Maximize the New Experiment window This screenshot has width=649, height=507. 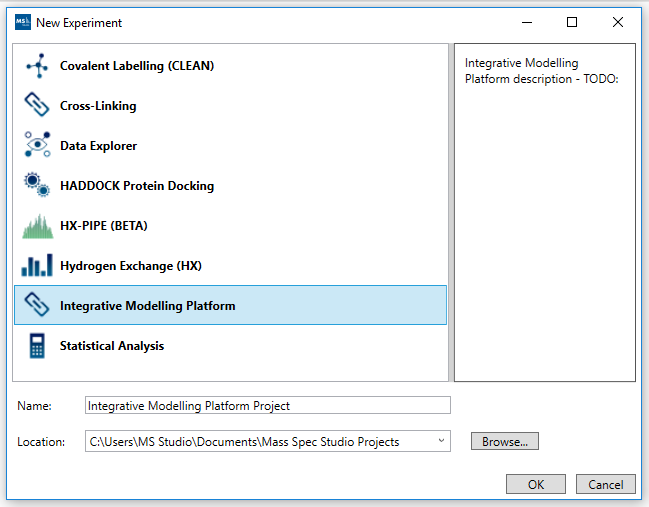click(572, 22)
